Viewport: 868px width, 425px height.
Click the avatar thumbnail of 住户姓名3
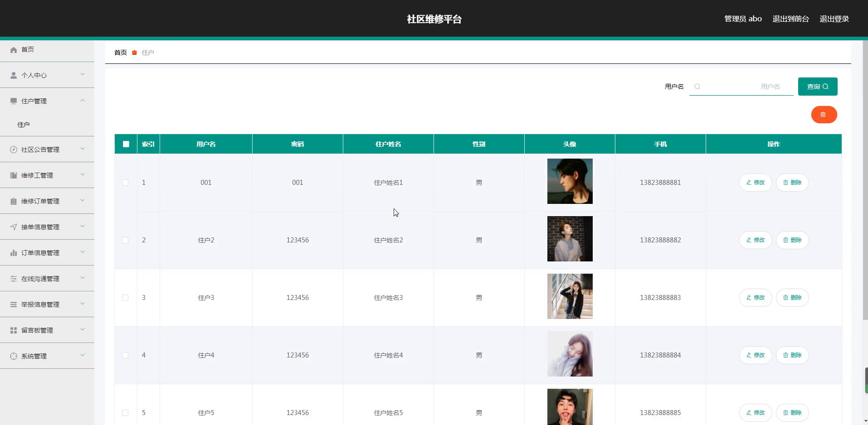coord(570,296)
